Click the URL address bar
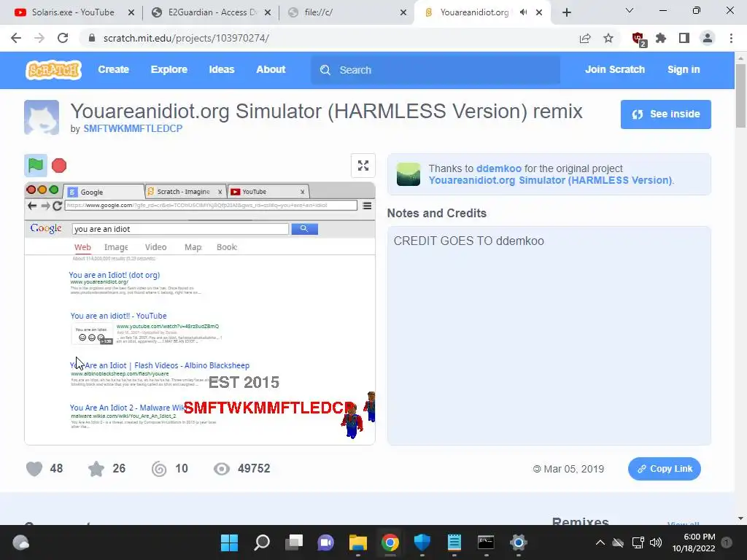Image resolution: width=747 pixels, height=560 pixels. pos(329,38)
